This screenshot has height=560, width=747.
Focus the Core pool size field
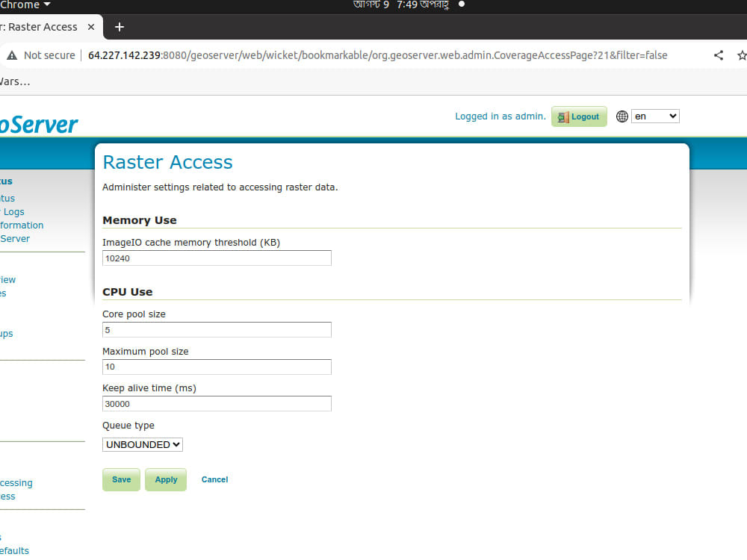[x=217, y=330]
